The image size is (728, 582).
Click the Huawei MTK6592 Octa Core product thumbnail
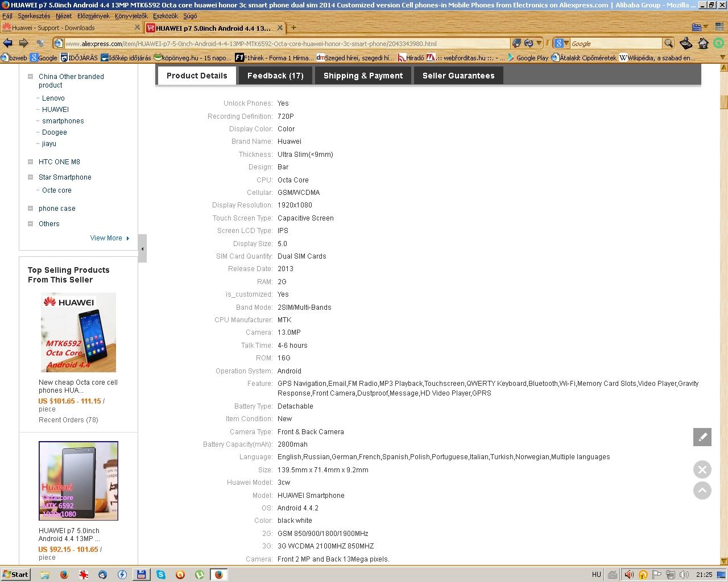coord(78,332)
